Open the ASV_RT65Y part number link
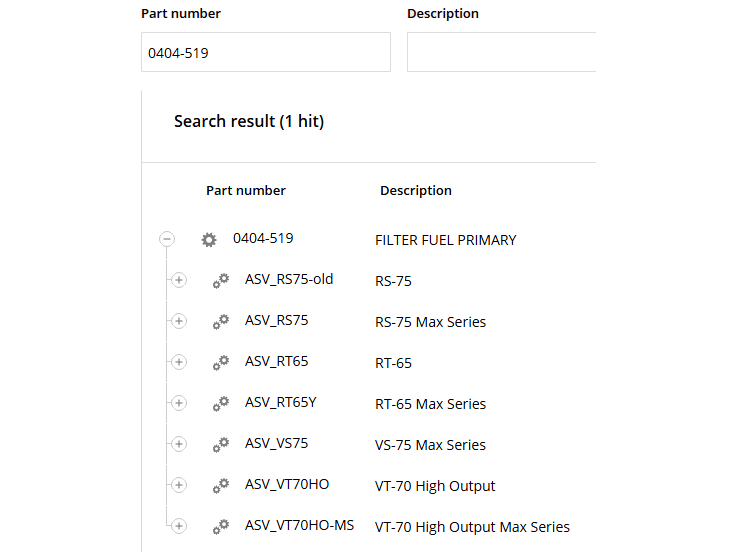 [280, 402]
